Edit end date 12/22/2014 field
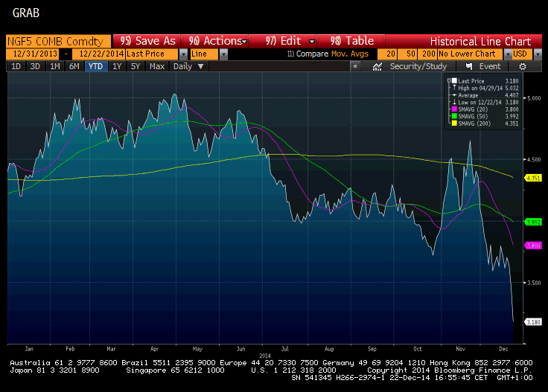The height and width of the screenshot is (392, 548). click(98, 54)
